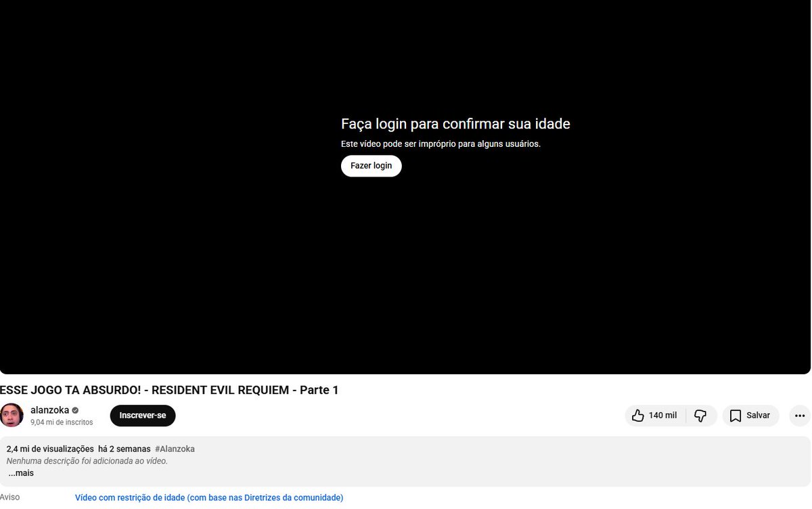
Task: Open the three-dot more actions menu
Action: pos(800,416)
